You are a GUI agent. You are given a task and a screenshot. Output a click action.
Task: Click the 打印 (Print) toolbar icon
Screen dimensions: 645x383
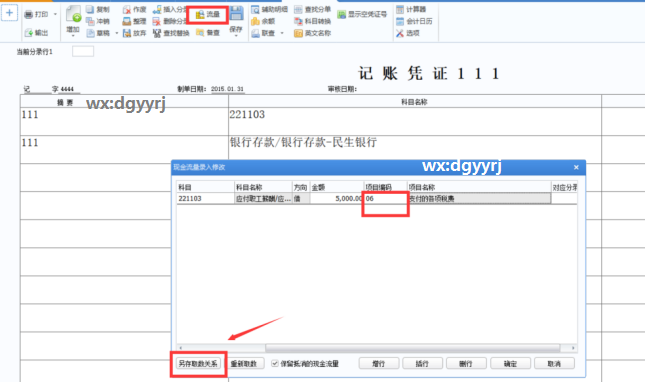(x=28, y=15)
